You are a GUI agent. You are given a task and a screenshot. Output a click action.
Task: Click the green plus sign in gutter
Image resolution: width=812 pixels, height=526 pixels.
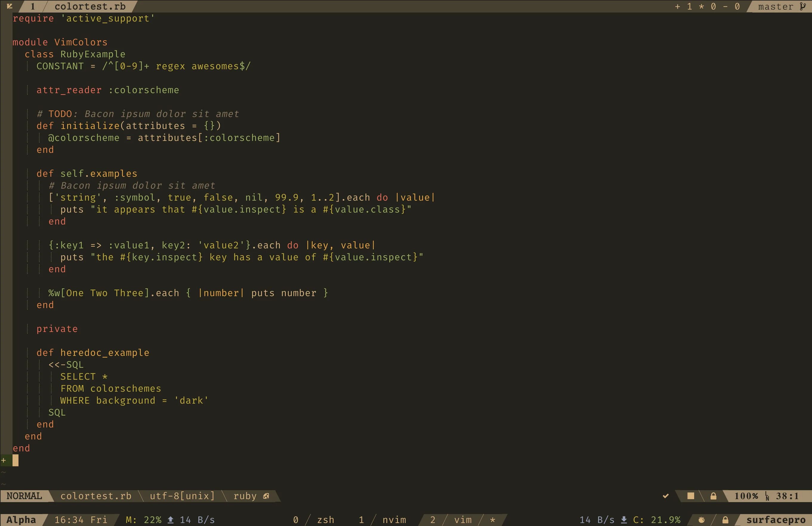coord(4,460)
